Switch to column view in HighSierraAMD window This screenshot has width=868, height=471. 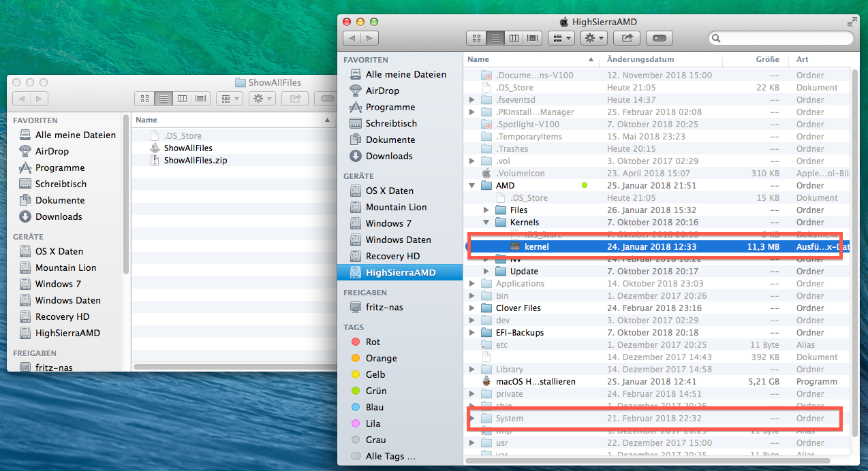click(514, 38)
